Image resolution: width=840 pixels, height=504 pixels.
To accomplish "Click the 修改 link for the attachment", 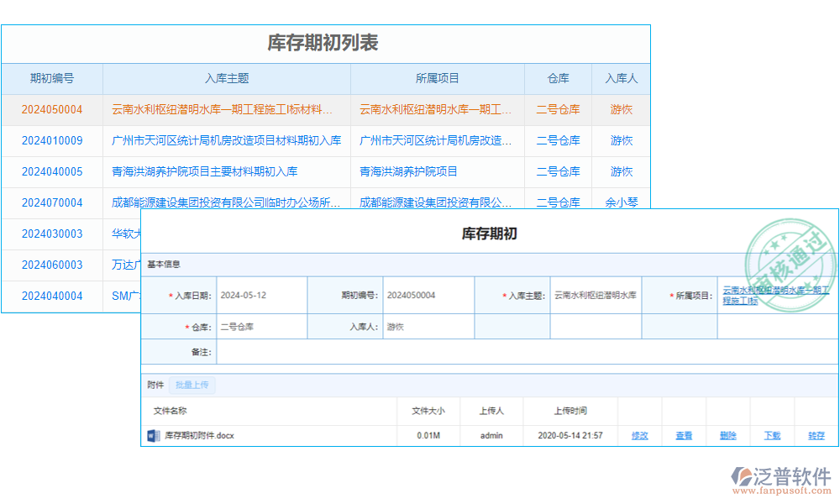I will [x=641, y=435].
